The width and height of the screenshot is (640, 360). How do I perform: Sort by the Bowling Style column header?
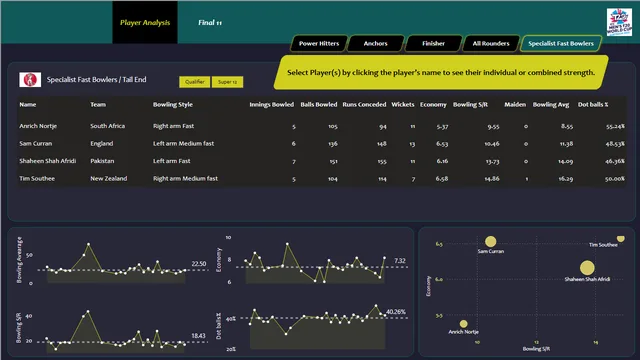tap(173, 104)
